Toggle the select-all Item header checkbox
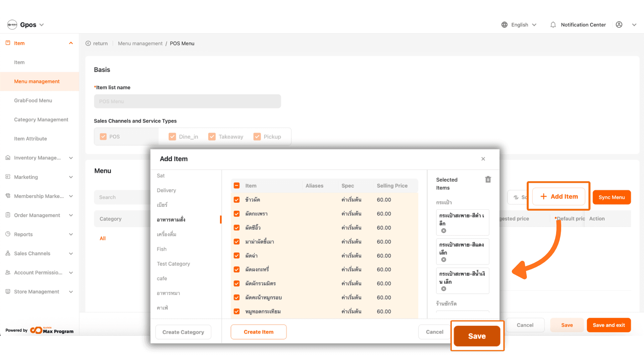The image size is (644, 362). 236,186
